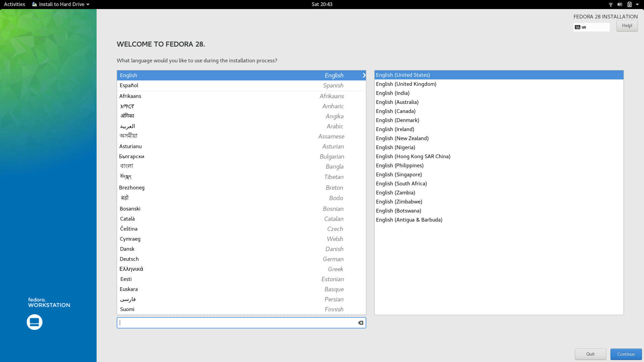Select Afrikaans language

click(241, 96)
